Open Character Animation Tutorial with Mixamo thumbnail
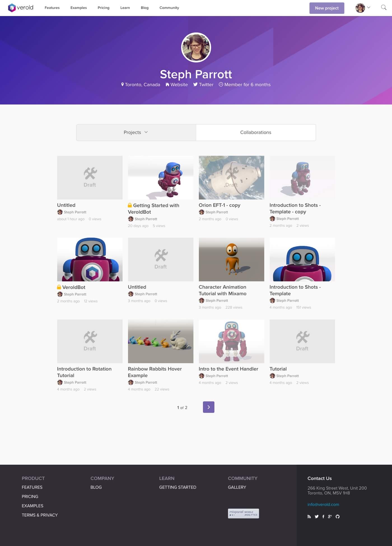Screen dimensions: 392x546 232,260
